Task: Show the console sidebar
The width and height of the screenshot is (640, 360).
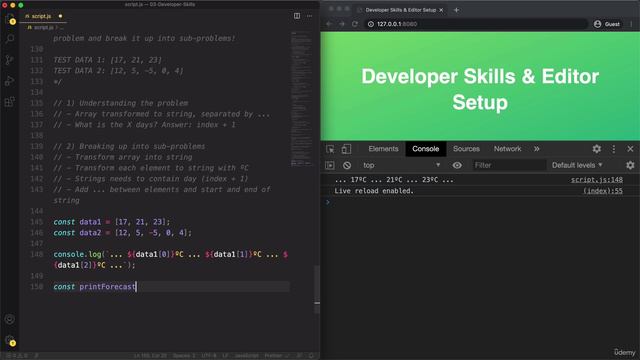Action: pos(330,165)
